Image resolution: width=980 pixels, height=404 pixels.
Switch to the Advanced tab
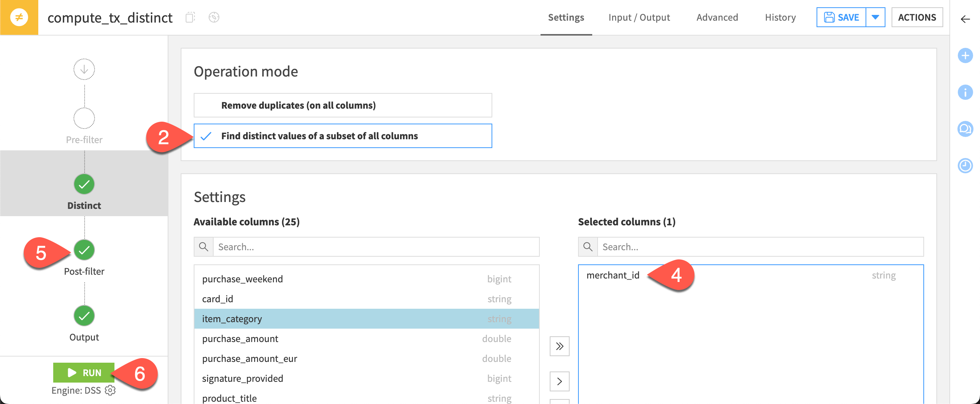click(x=717, y=17)
